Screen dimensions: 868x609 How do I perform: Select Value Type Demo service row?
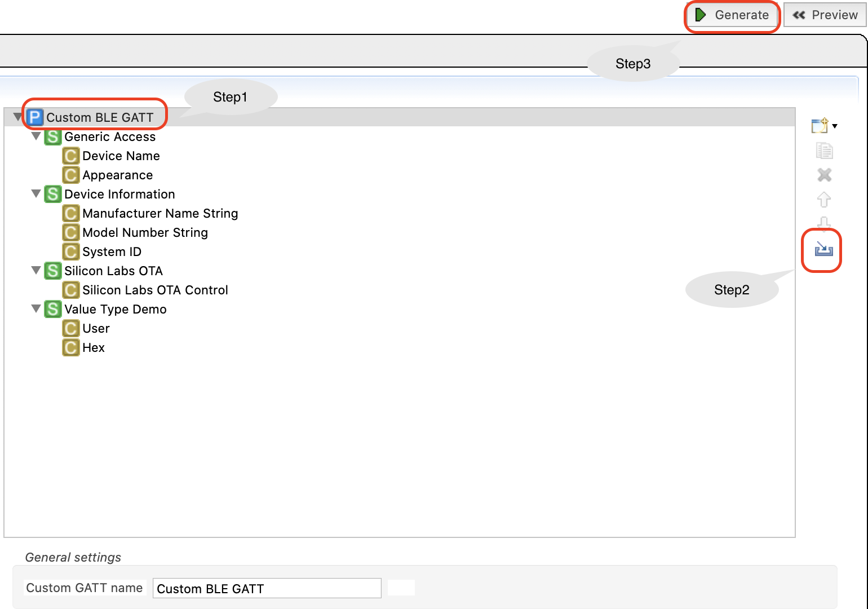click(116, 309)
